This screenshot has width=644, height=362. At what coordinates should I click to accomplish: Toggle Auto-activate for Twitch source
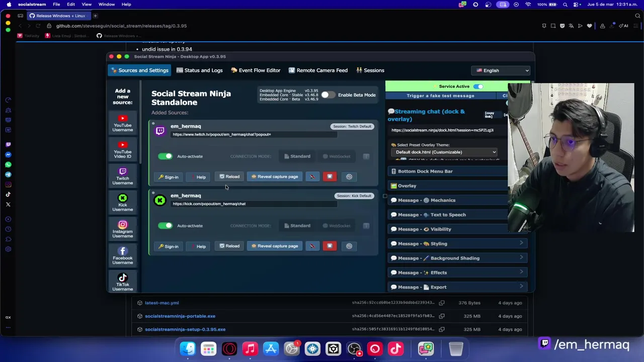tap(165, 156)
